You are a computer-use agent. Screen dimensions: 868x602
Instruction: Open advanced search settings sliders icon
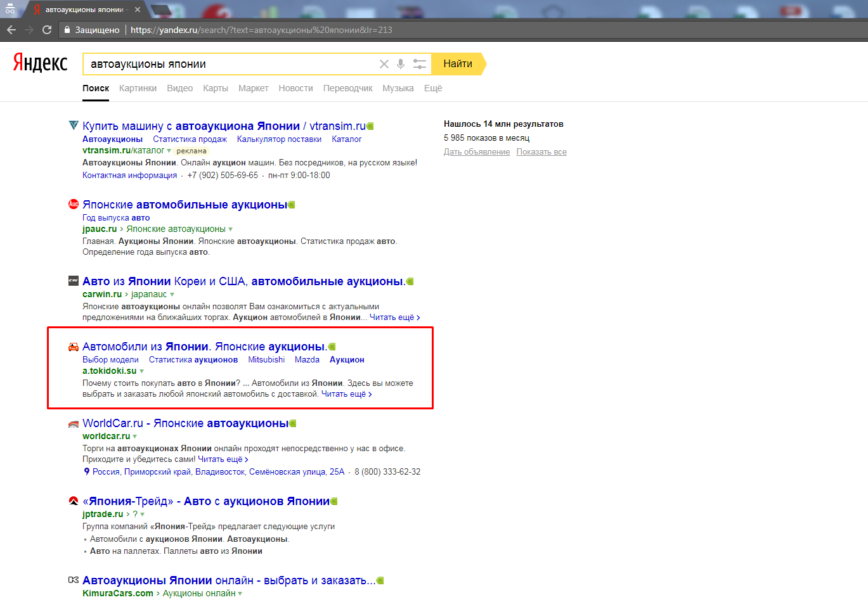click(x=420, y=64)
